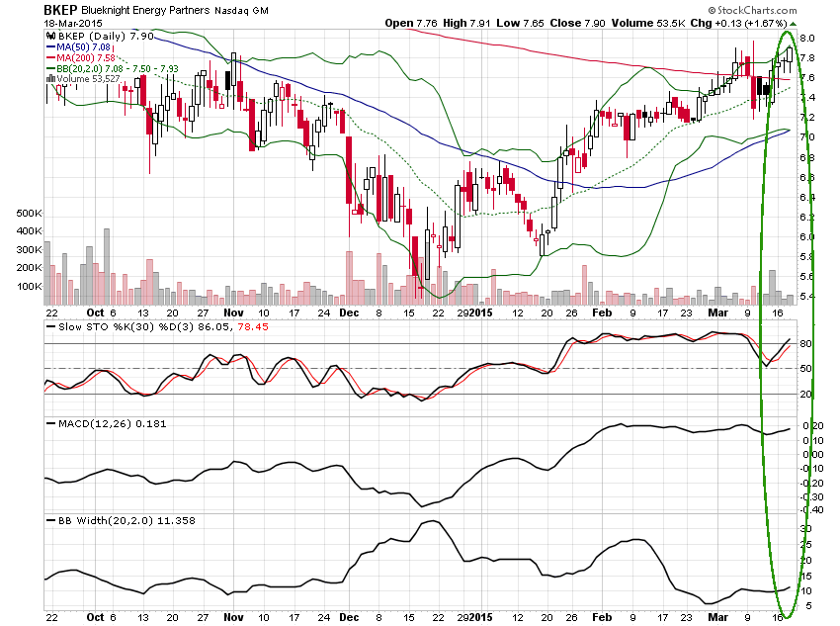Click the Dec label on price panel date axis
Screen dimensions: 840x626
pos(349,313)
